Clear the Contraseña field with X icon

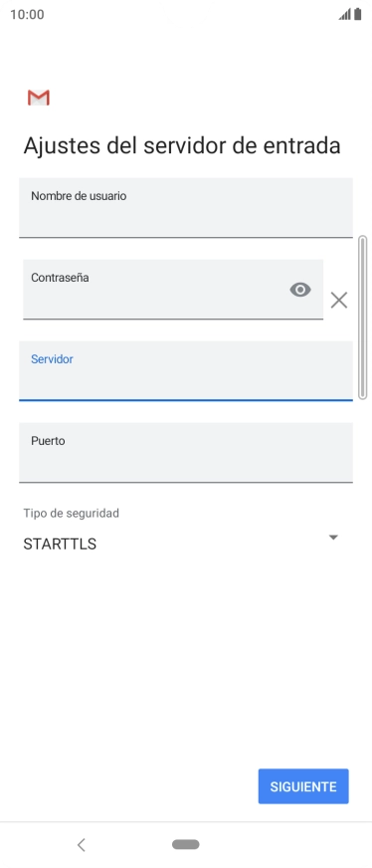tap(339, 300)
